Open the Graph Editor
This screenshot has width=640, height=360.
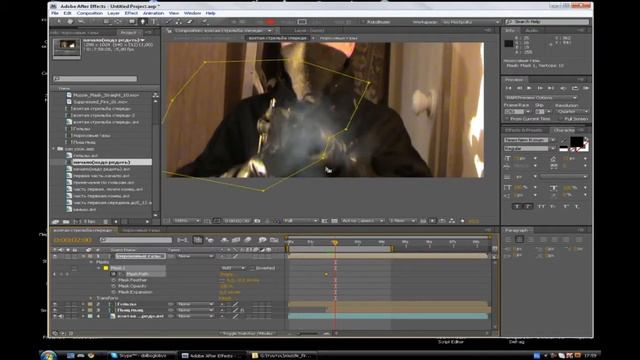point(274,240)
